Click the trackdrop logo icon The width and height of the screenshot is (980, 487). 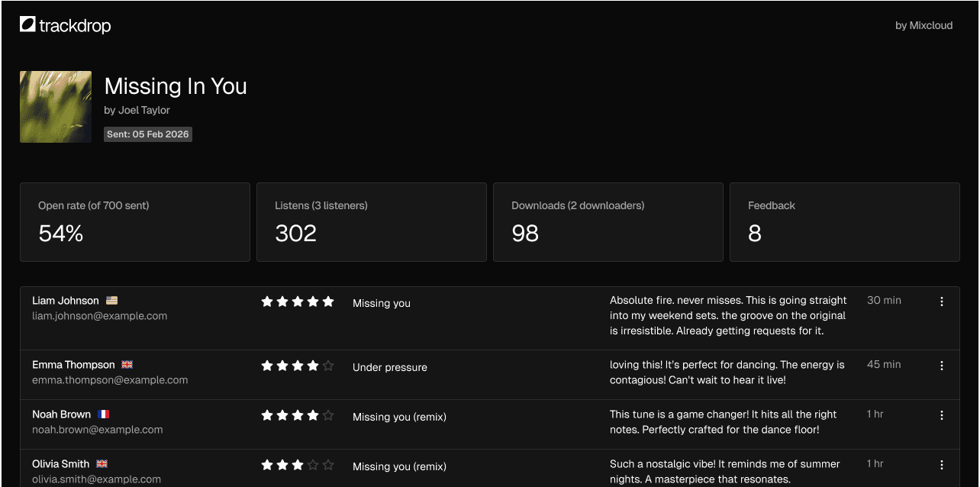tap(27, 25)
